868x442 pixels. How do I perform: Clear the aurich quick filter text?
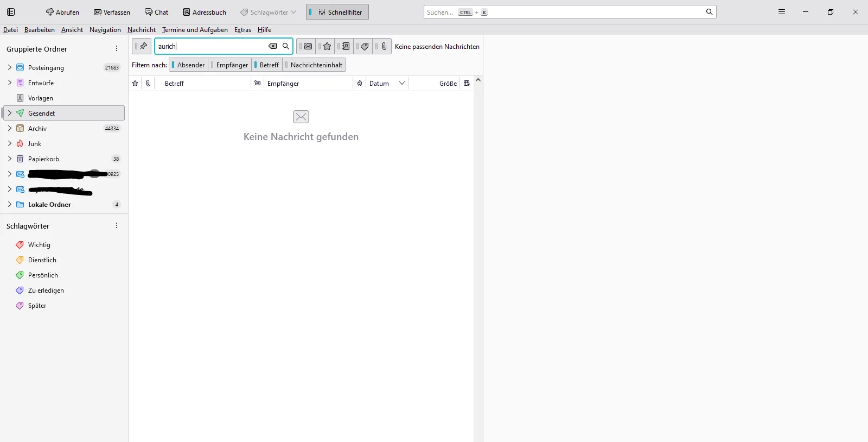[x=273, y=46]
